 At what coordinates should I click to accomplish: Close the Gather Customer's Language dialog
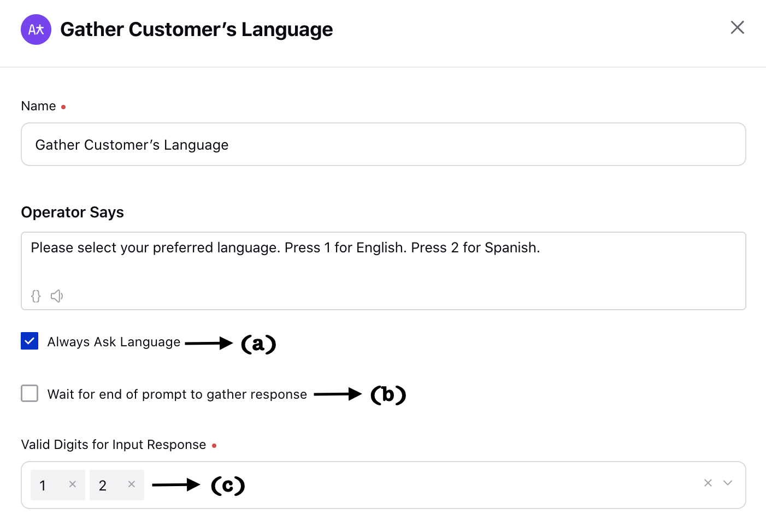[737, 27]
